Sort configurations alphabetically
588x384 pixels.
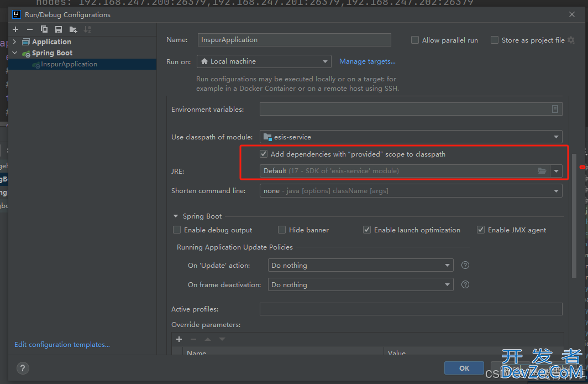[x=87, y=29]
